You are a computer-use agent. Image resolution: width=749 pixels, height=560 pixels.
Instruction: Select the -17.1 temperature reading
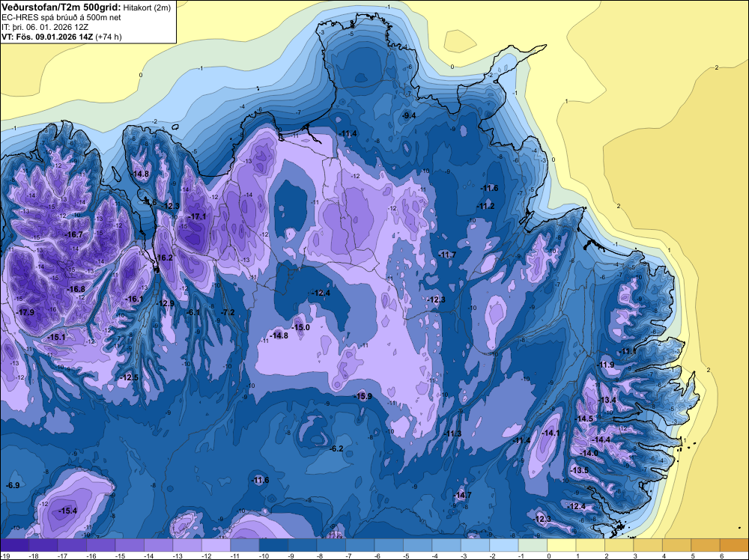[x=197, y=216]
